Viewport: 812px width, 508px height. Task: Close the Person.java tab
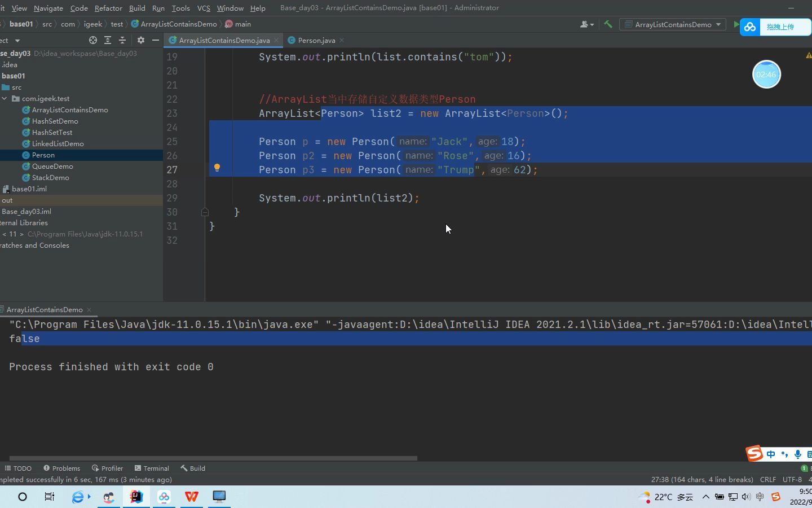[x=342, y=40]
